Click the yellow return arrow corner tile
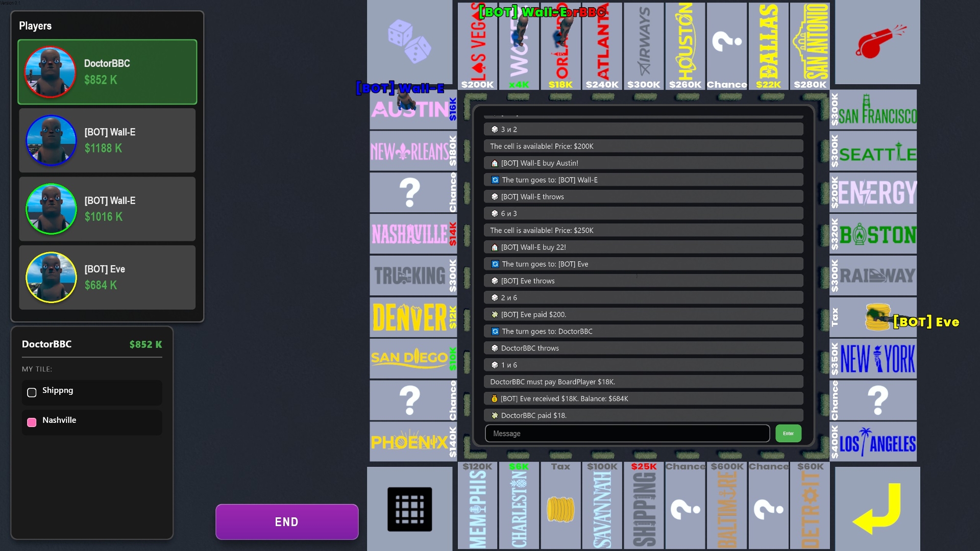 coord(877,508)
